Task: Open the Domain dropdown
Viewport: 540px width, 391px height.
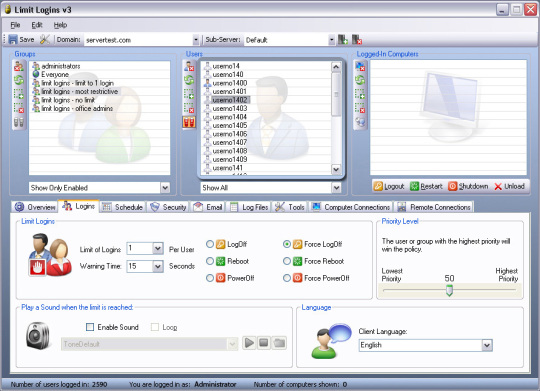Action: [196, 40]
